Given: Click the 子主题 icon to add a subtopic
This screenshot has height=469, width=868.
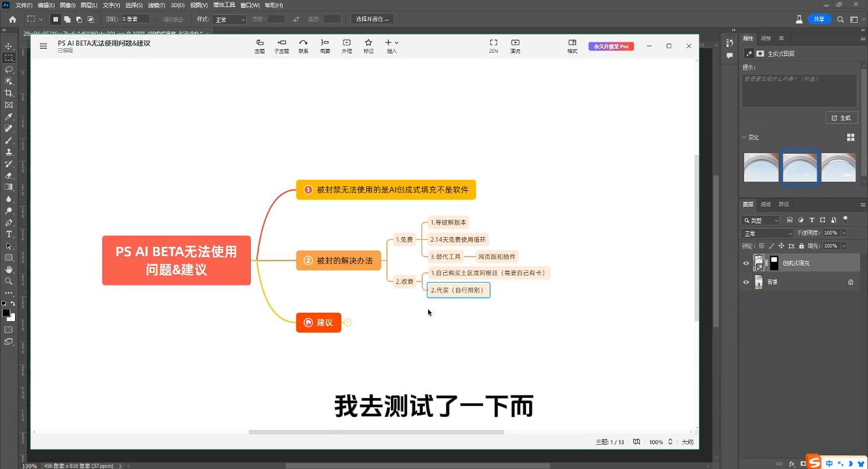Looking at the screenshot, I should (x=282, y=44).
